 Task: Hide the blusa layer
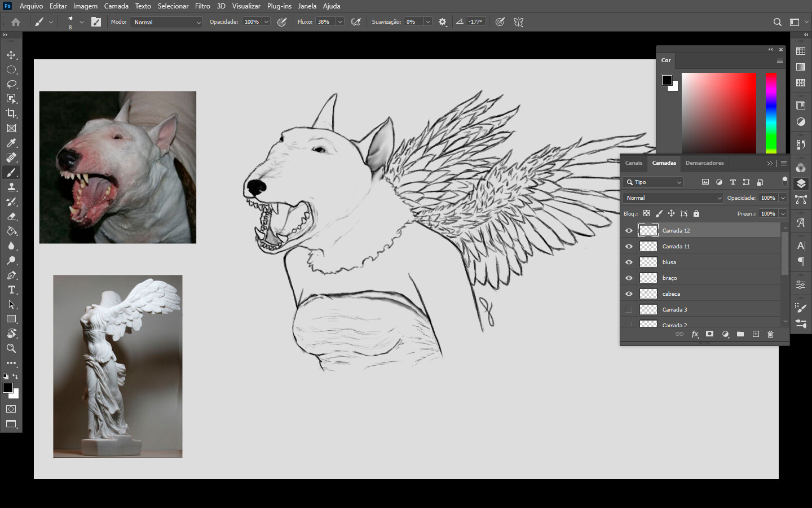[629, 262]
